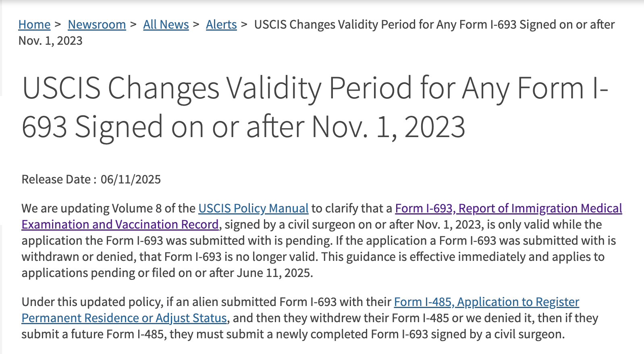Open the USCIS Policy Manual link

point(253,208)
